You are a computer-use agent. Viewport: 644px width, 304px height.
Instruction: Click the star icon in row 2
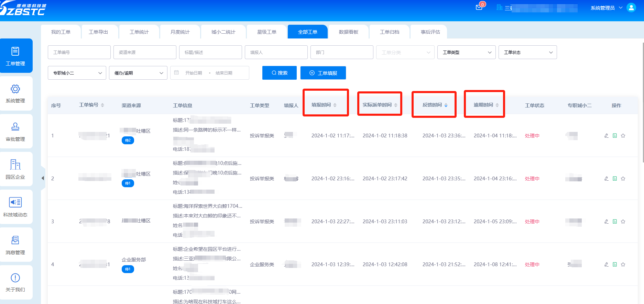[623, 179]
